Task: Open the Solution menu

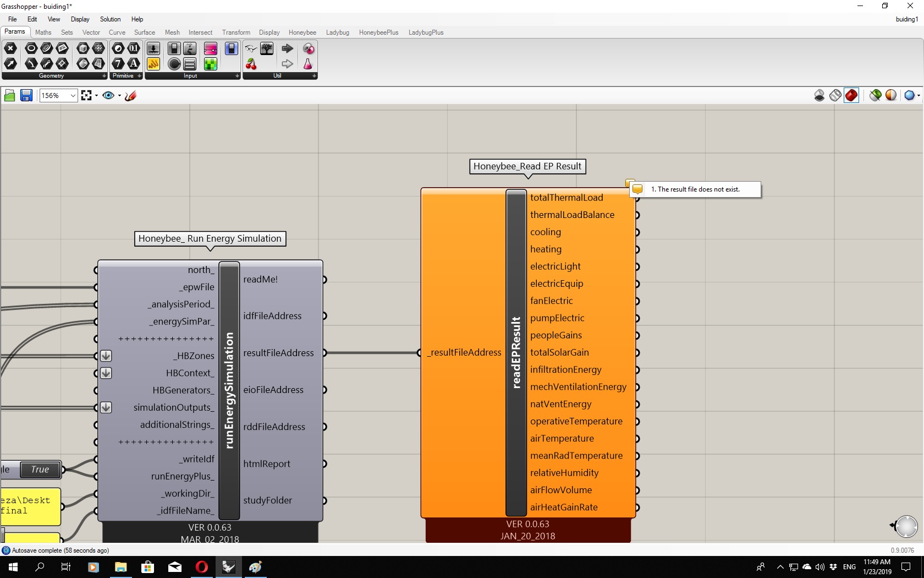Action: 110,19
